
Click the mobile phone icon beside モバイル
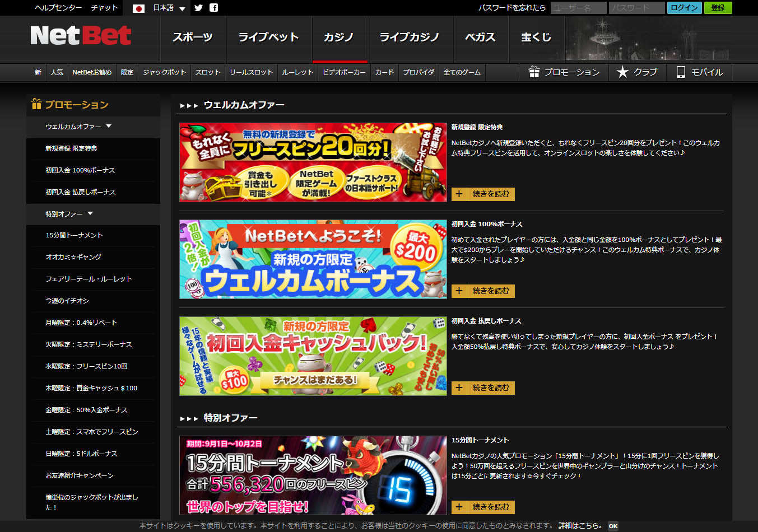point(681,72)
